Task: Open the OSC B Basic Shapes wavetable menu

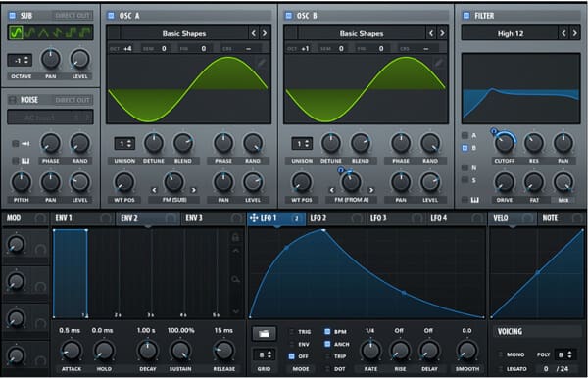Action: [x=362, y=33]
